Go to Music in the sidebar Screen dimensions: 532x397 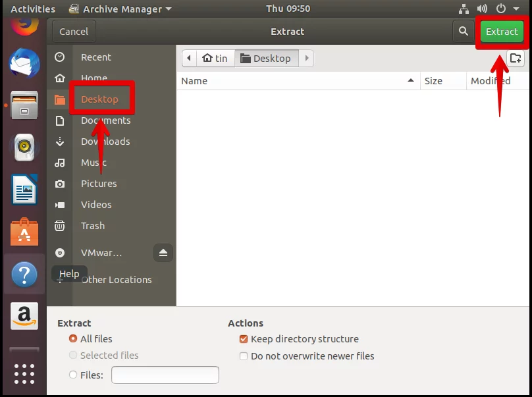coord(93,163)
